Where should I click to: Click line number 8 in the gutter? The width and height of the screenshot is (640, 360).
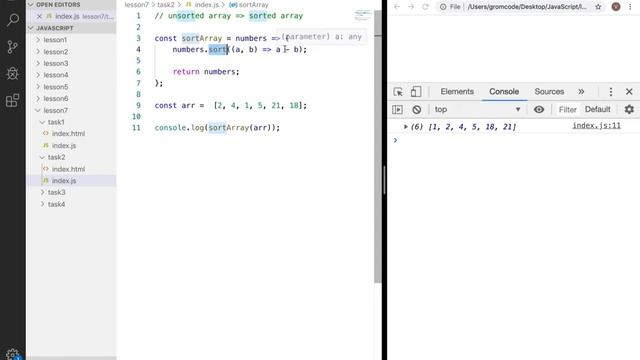138,94
